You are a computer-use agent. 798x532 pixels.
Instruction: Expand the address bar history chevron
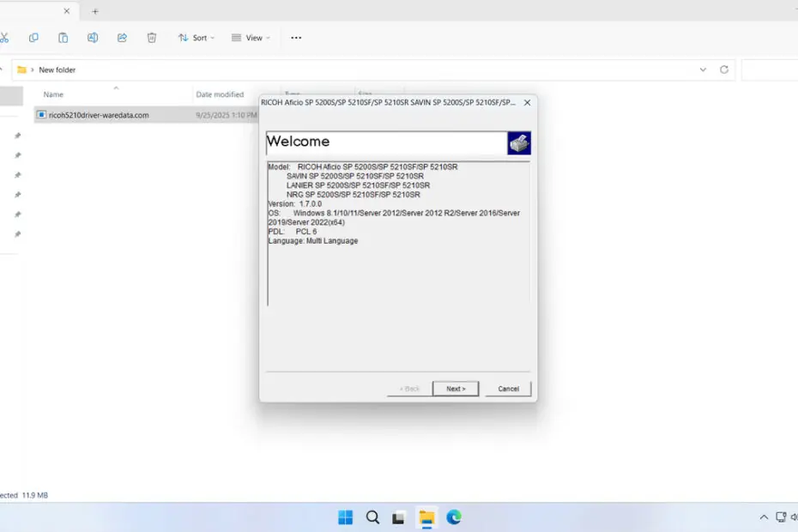coord(703,70)
